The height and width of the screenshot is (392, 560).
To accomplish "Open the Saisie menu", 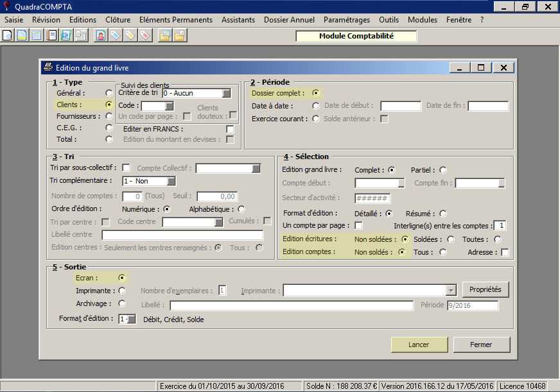I will point(14,20).
